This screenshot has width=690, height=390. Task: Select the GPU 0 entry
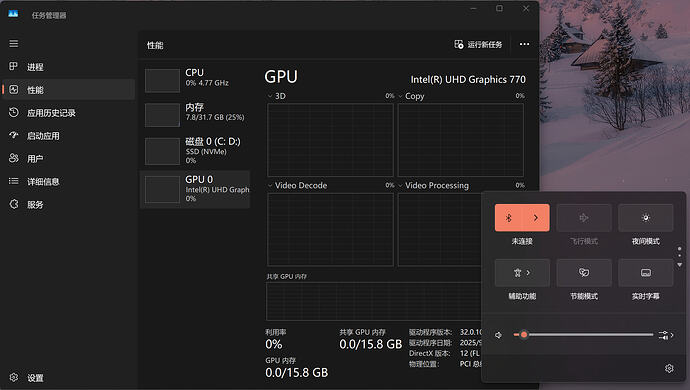195,189
